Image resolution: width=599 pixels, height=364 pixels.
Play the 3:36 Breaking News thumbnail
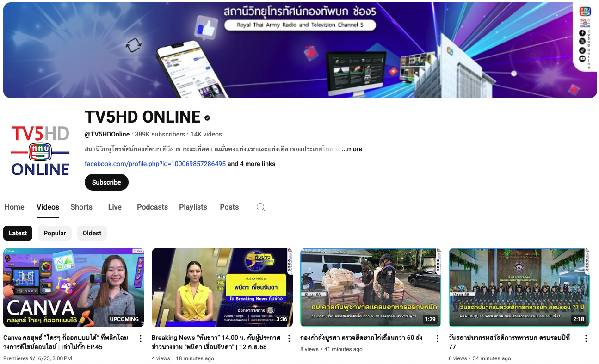(x=222, y=288)
